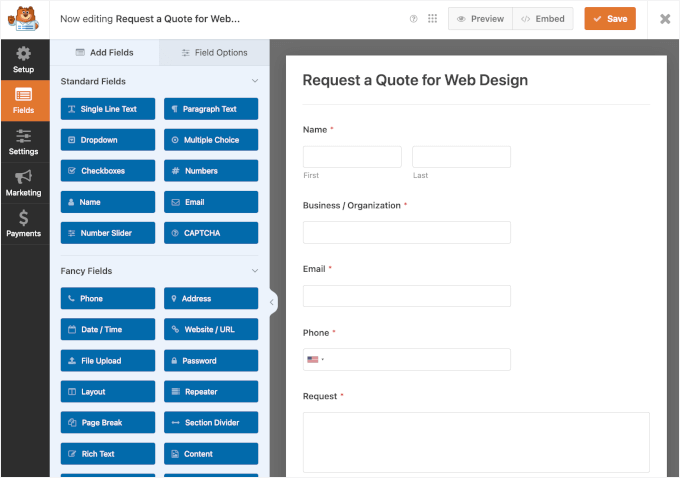
Task: Select the Add Fields tab
Action: point(104,52)
